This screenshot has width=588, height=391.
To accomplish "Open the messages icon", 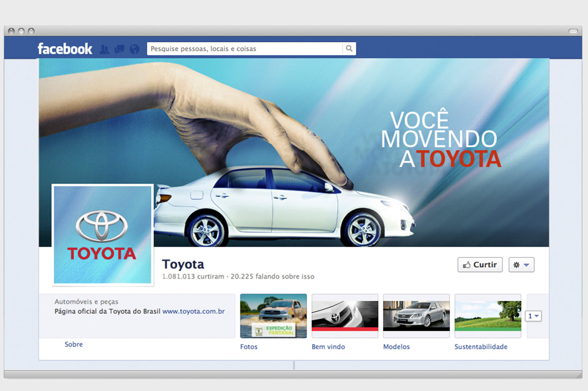I will (119, 49).
